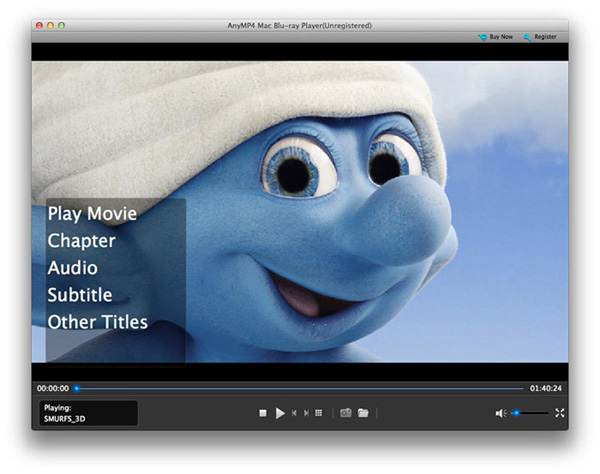Click the green zoom window button

point(63,23)
